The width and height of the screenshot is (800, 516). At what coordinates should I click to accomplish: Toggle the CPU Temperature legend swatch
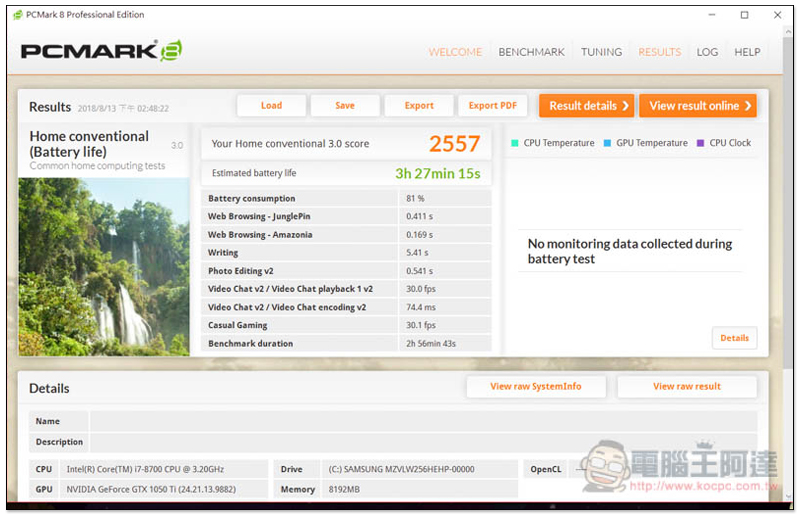(x=515, y=143)
